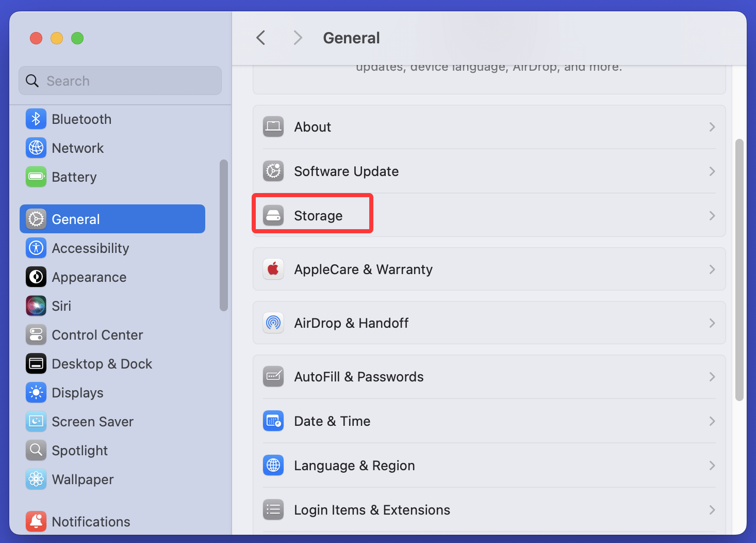756x543 pixels.
Task: Click the Software Update gear icon
Action: click(273, 171)
